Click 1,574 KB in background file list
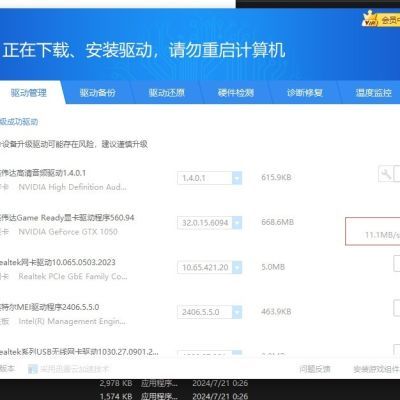This screenshot has width=400, height=400. point(116,396)
